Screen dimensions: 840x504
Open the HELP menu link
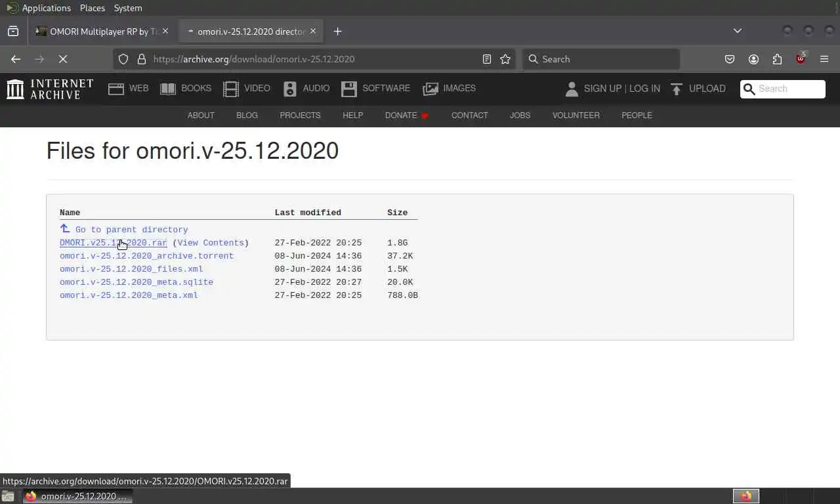pyautogui.click(x=352, y=115)
